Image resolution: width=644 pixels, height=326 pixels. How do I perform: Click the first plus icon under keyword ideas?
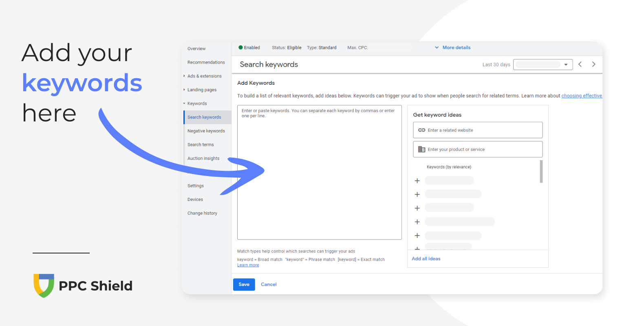417,181
